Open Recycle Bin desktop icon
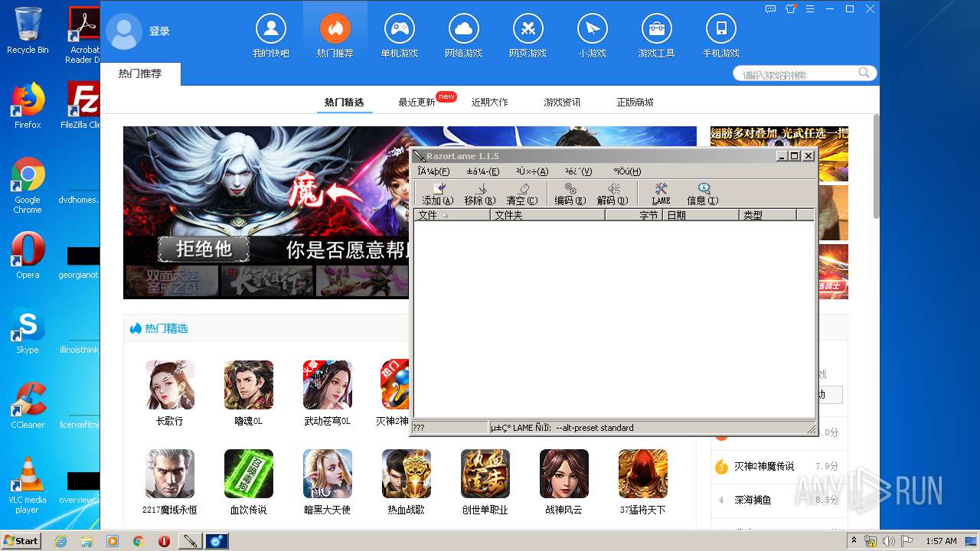980x551 pixels. [28, 31]
